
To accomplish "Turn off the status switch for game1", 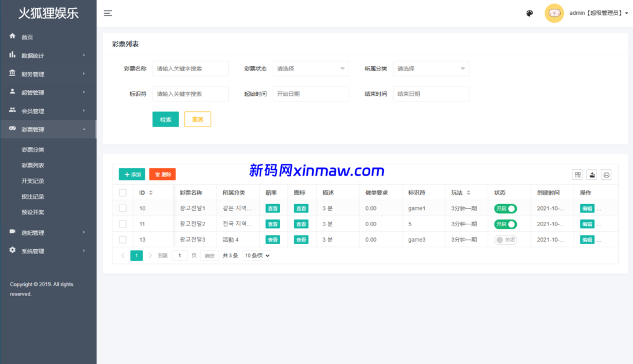I will pyautogui.click(x=506, y=209).
